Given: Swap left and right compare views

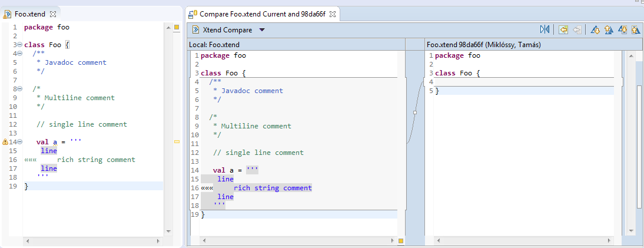Looking at the screenshot, I should point(545,29).
